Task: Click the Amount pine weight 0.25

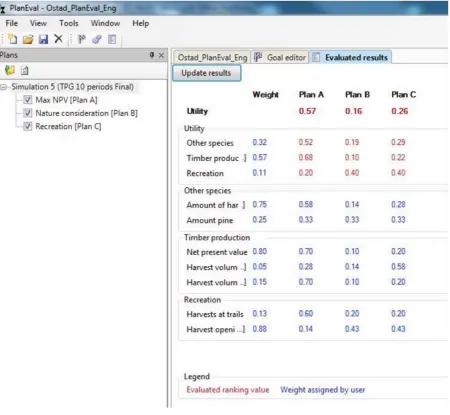Action: pos(260,220)
